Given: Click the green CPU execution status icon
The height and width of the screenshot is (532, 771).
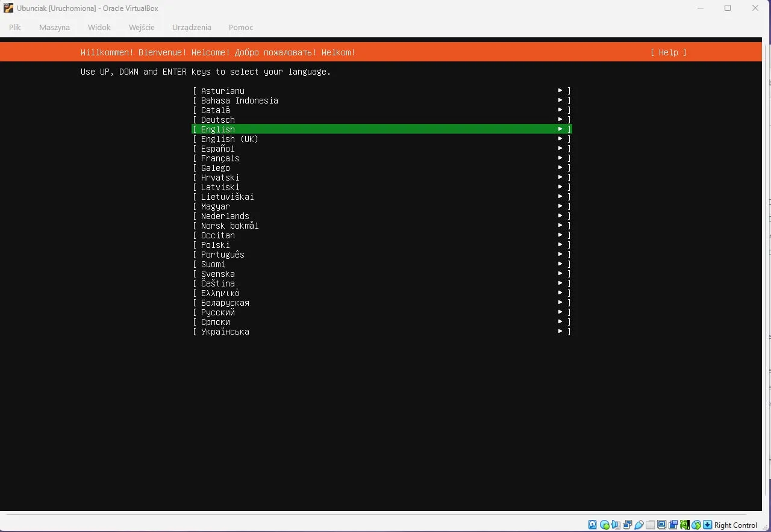Looking at the screenshot, I should pos(685,525).
